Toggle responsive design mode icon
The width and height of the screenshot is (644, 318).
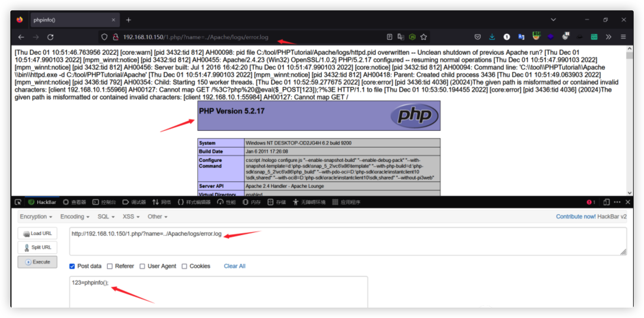tap(606, 202)
